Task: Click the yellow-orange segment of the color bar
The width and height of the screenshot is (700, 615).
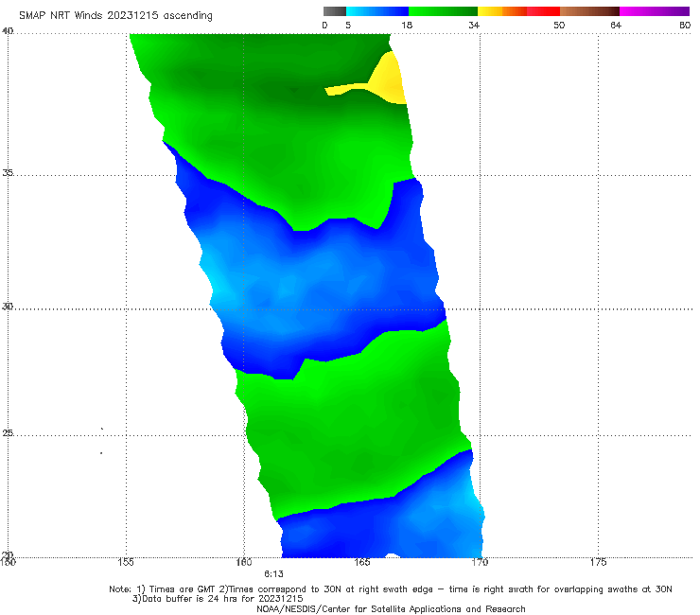Action: click(501, 11)
